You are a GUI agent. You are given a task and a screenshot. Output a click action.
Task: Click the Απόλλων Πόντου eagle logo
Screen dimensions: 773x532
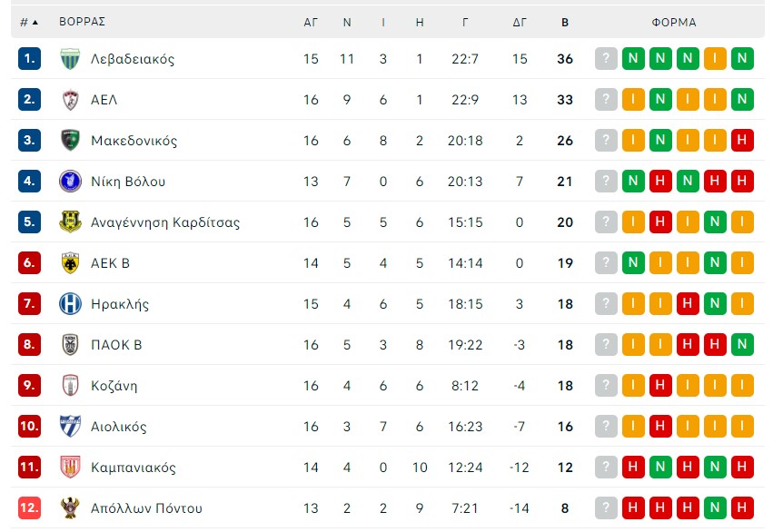click(x=70, y=507)
